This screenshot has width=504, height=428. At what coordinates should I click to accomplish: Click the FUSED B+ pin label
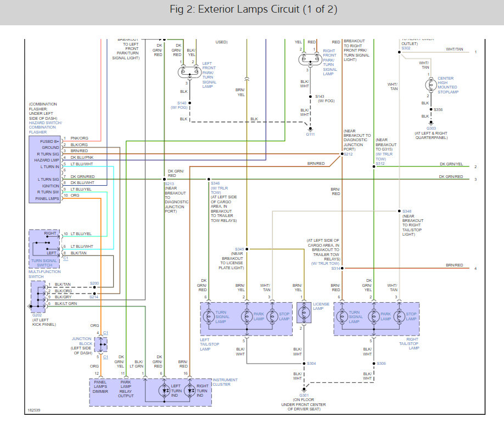49,142
